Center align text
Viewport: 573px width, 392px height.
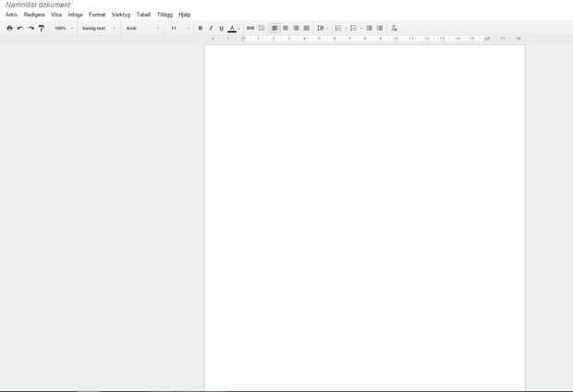pyautogui.click(x=286, y=28)
